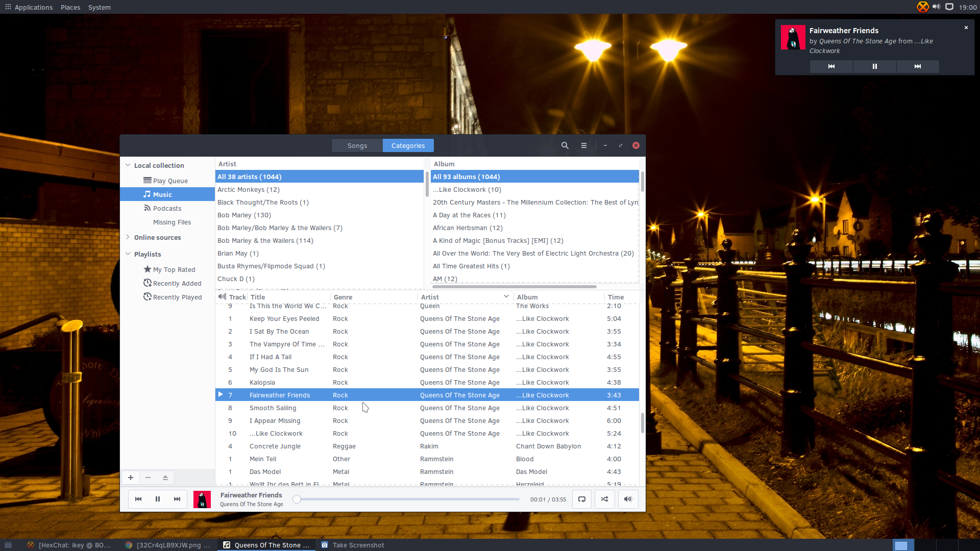The height and width of the screenshot is (551, 980).
Task: Select the track Das Model
Action: pos(427,471)
